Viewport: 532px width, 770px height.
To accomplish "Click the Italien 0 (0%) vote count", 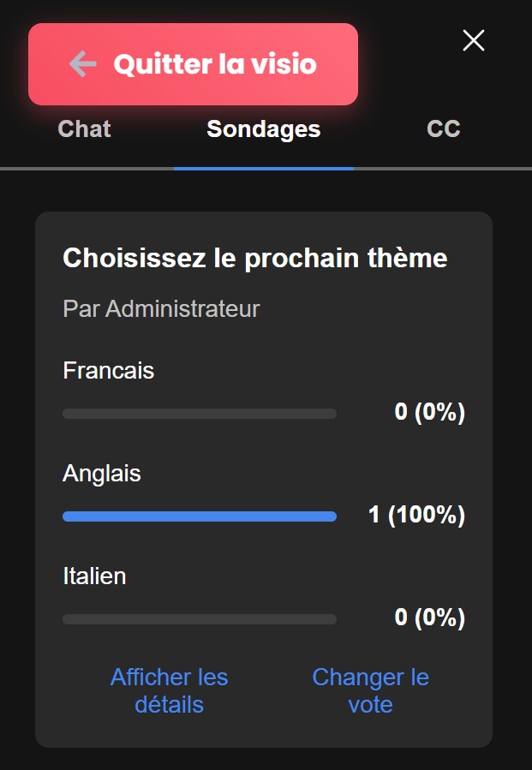I will point(429,618).
